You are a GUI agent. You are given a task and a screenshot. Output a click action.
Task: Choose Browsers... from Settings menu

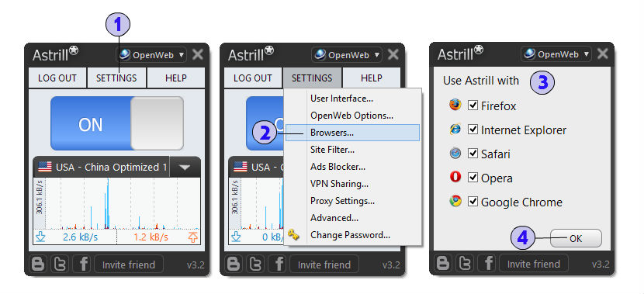pos(352,133)
